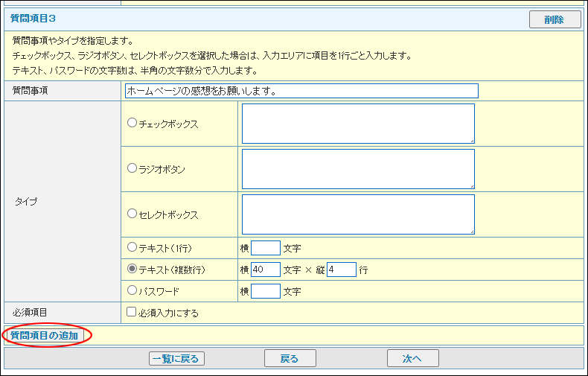
Task: Select the セレクトボックス radio option
Action: click(x=132, y=214)
